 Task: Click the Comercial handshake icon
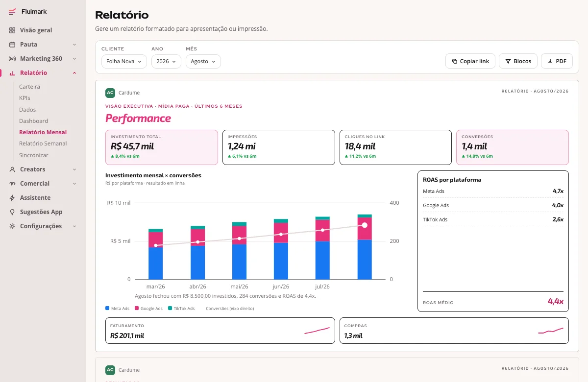[x=12, y=184]
